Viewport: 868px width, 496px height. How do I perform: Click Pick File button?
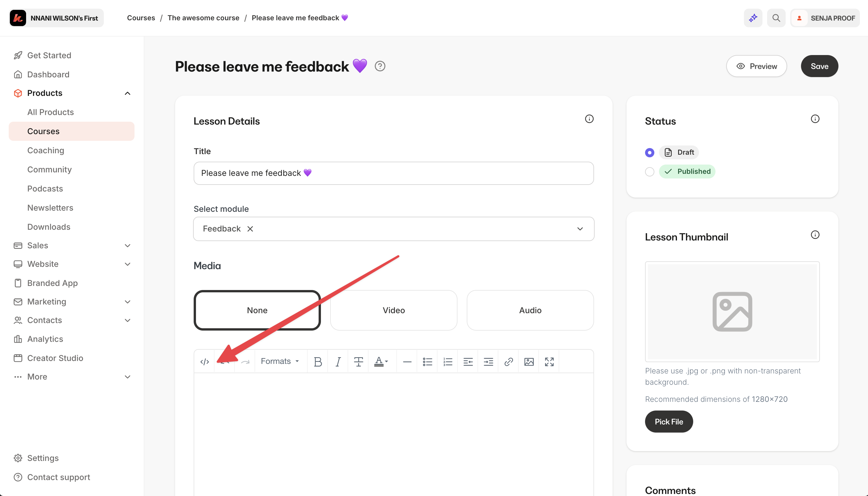(x=669, y=422)
